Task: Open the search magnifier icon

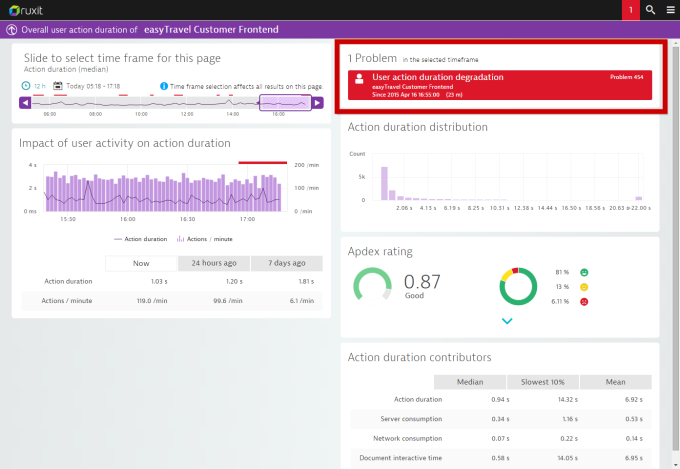Action: point(650,10)
